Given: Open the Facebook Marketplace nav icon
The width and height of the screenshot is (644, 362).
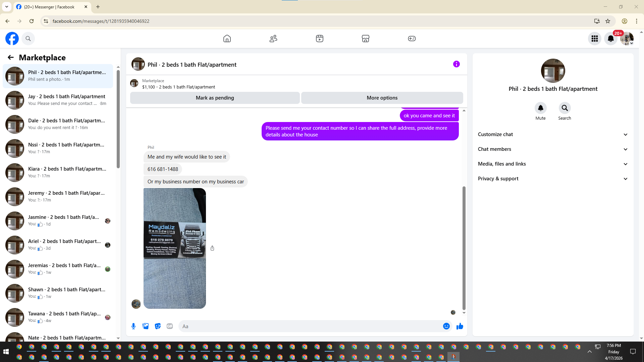Looking at the screenshot, I should click(365, 39).
